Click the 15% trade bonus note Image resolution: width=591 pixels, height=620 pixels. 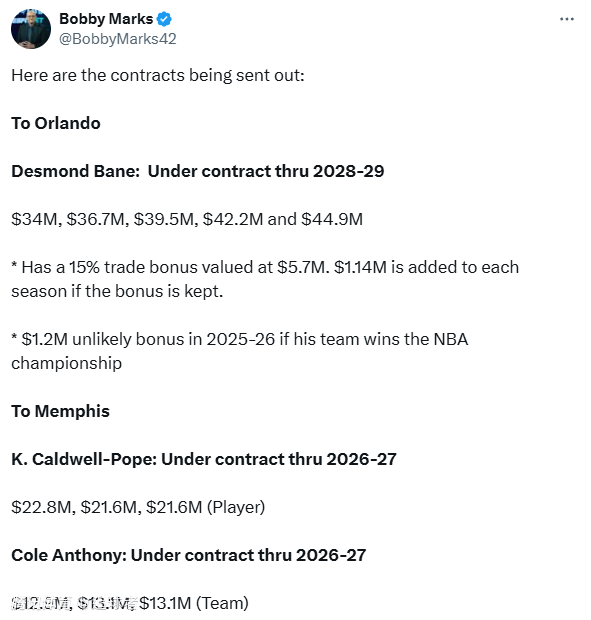click(x=265, y=267)
